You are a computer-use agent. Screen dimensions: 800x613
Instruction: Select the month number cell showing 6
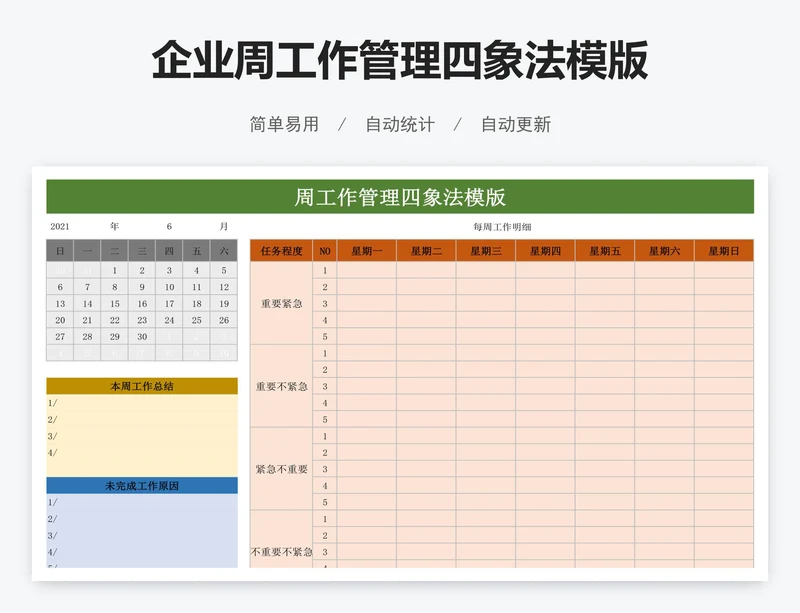point(169,227)
